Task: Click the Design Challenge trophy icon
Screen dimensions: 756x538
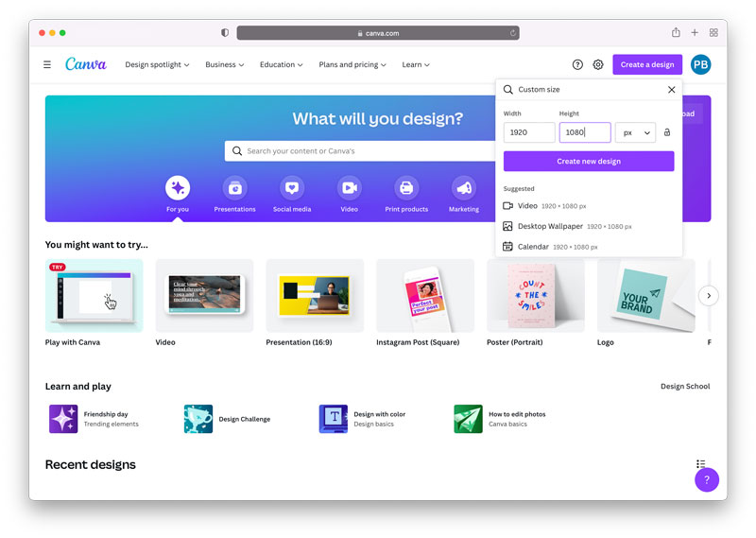Action: (x=198, y=419)
